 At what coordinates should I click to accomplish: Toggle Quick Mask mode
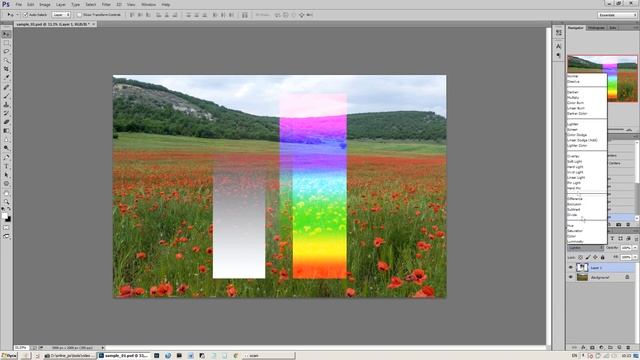pos(6,228)
